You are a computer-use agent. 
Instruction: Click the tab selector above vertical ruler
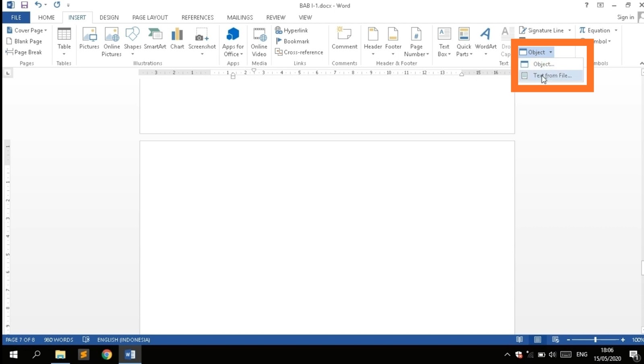click(x=8, y=73)
